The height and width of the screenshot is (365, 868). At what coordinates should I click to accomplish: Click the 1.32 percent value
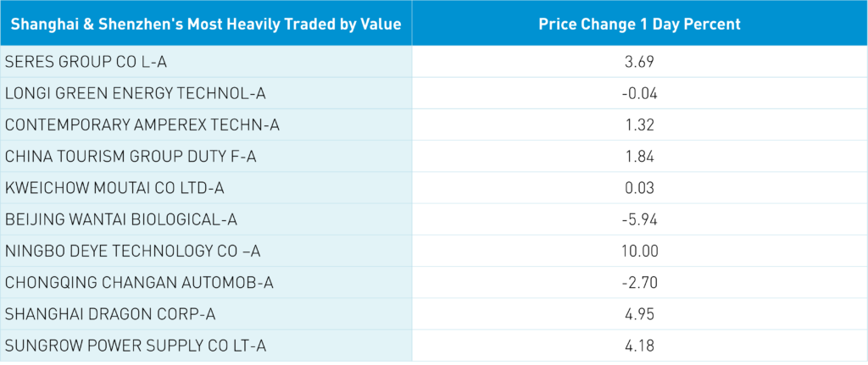coord(640,125)
